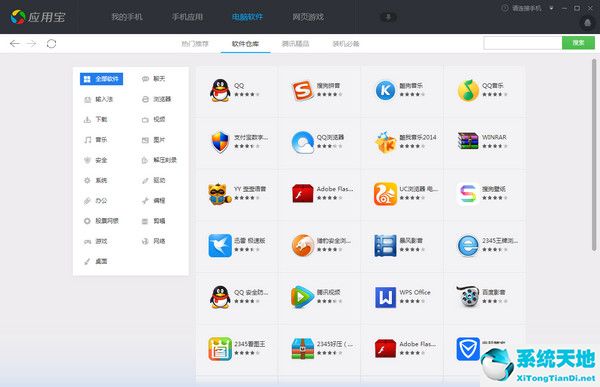Open the 装机必备 sub-tab
600x387 pixels.
(x=346, y=44)
